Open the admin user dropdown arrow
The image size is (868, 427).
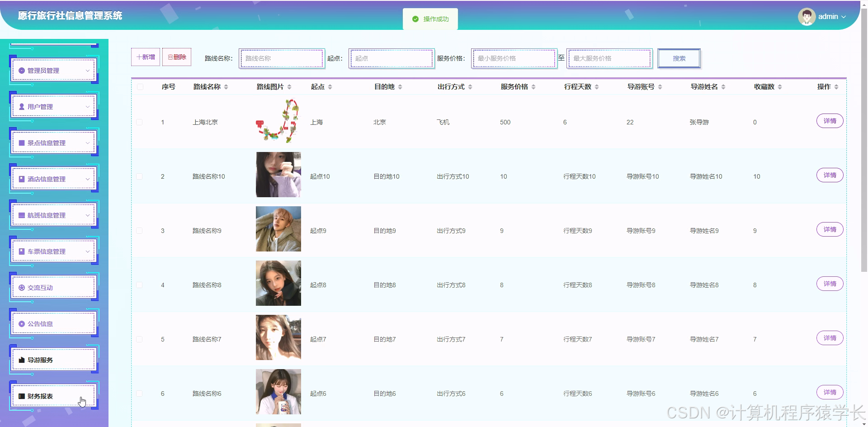tap(843, 17)
